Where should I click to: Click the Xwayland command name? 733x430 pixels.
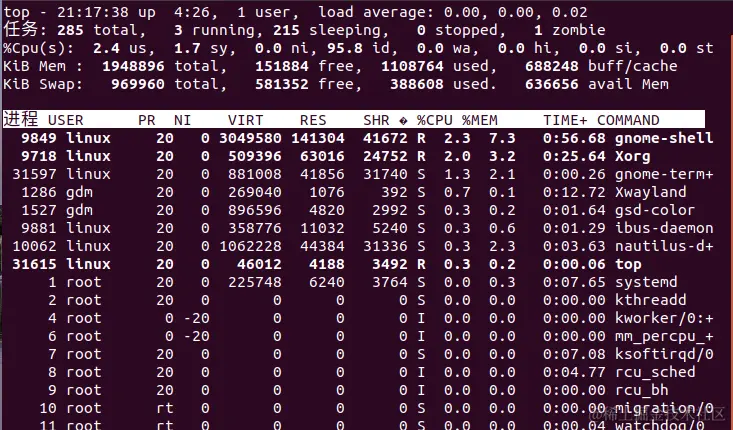tap(651, 192)
